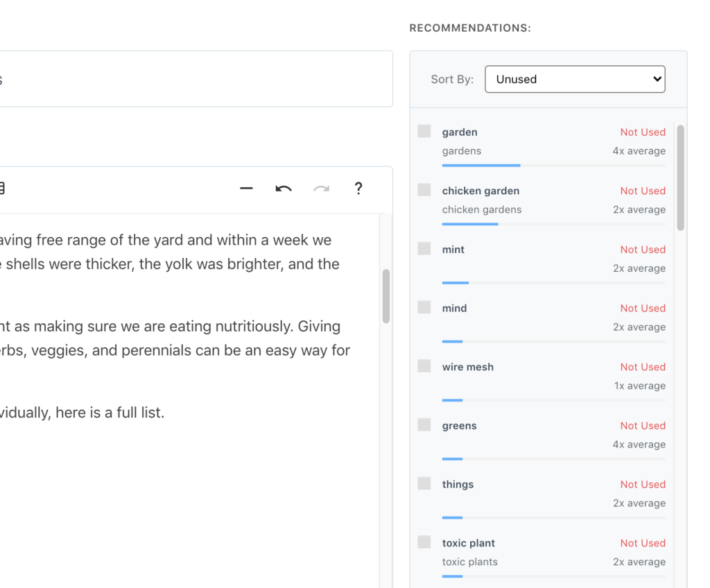Click the 'things' keyword label
710x588 pixels.
458,485
